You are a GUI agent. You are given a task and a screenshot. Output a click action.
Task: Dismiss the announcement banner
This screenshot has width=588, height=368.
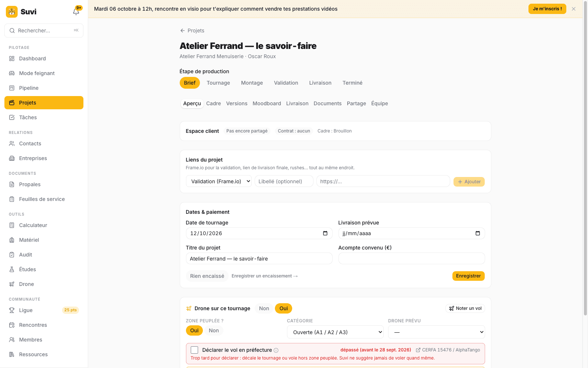[574, 9]
